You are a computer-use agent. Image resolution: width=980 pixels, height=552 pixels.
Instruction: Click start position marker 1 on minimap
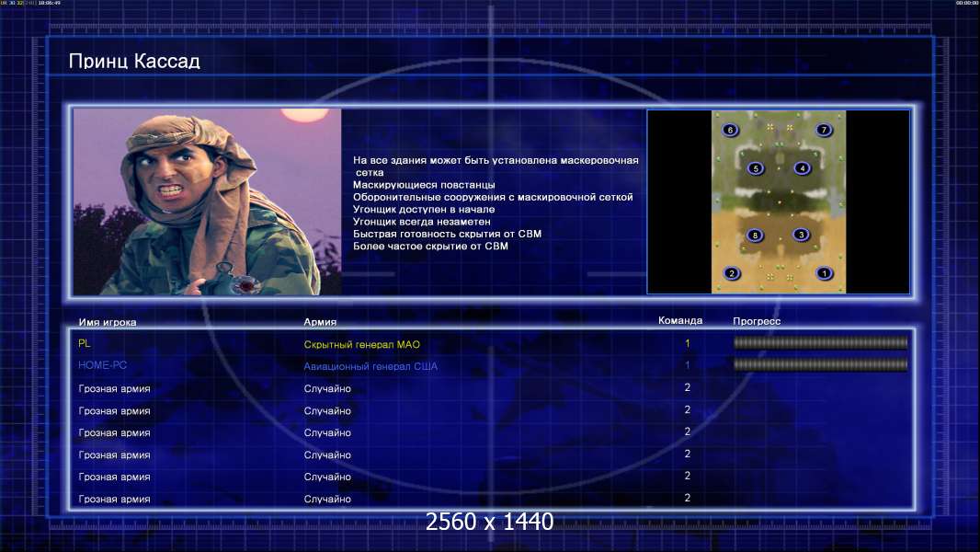pos(825,273)
